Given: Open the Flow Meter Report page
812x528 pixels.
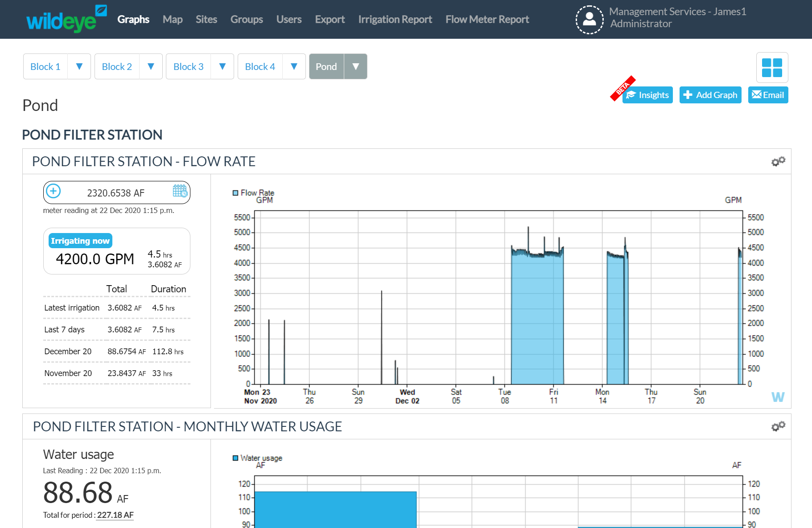Looking at the screenshot, I should pyautogui.click(x=487, y=19).
